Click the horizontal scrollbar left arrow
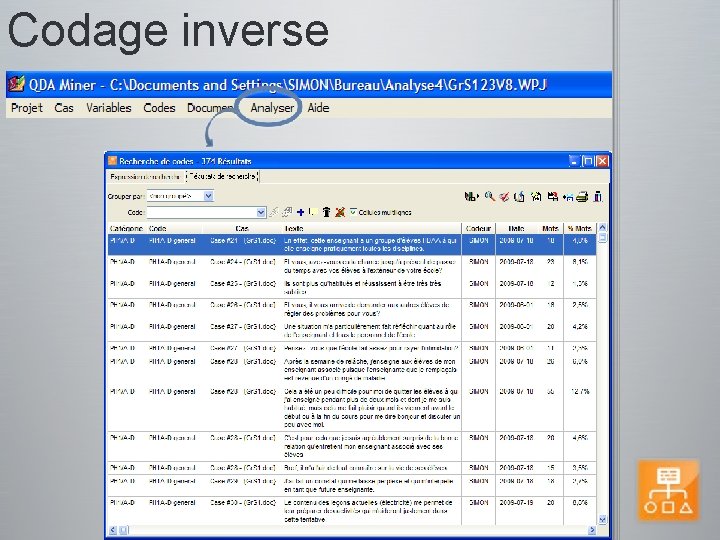Image resolution: width=720 pixels, height=540 pixels. 113,530
